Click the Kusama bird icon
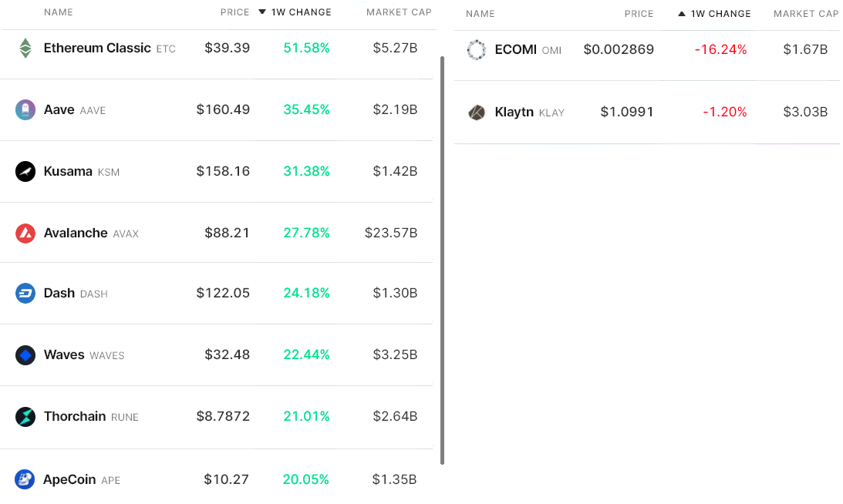This screenshot has height=504, width=843. click(25, 171)
